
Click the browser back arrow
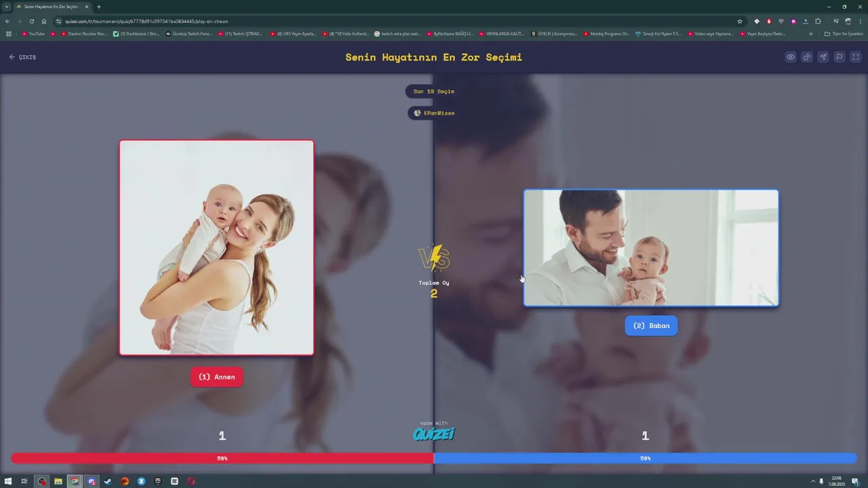[x=7, y=21]
